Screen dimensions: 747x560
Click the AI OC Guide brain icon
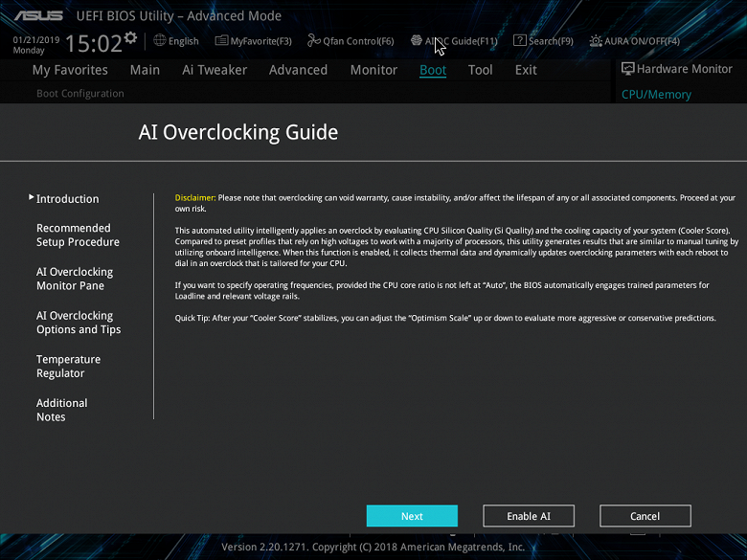pos(417,40)
